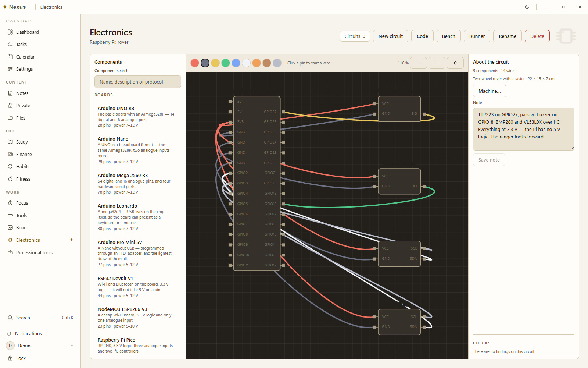Viewport: 588px width, 368px height.
Task: Toggle dark mode moon icon
Action: point(527,7)
